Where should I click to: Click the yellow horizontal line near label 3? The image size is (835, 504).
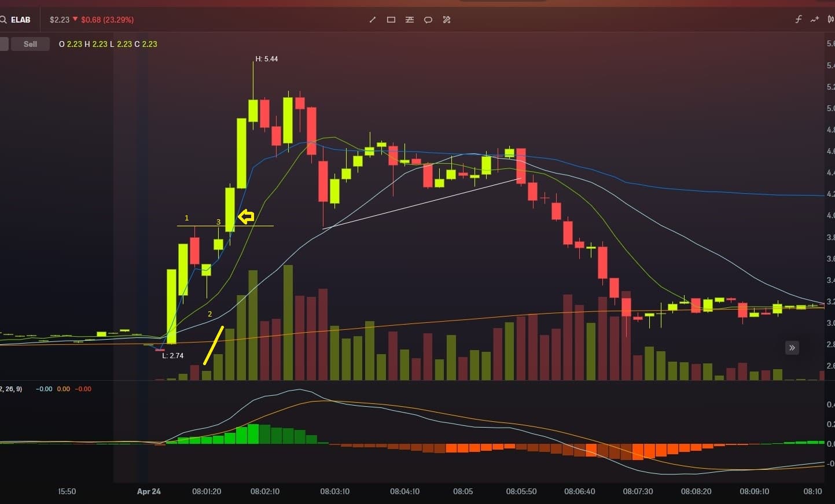pyautogui.click(x=260, y=226)
